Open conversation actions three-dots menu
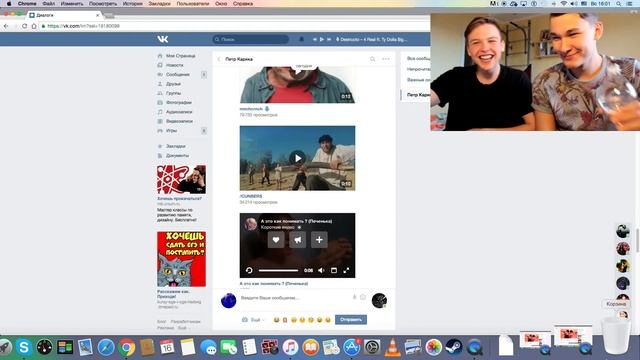 coord(386,59)
